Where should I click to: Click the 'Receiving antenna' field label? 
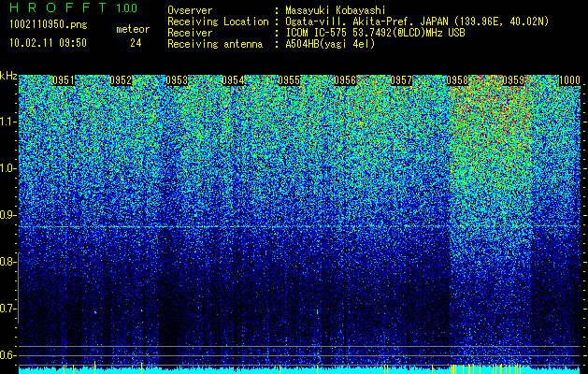[215, 44]
